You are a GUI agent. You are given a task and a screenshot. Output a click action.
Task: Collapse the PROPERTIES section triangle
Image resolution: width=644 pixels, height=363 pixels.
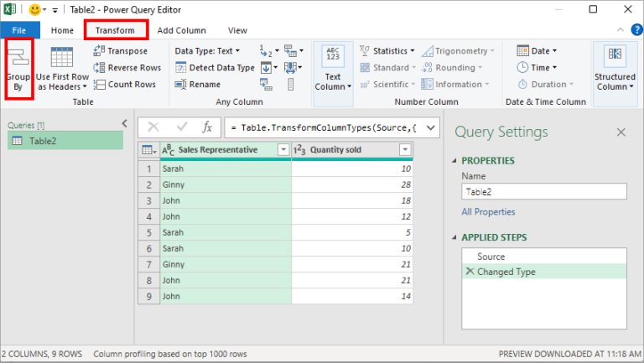click(454, 161)
